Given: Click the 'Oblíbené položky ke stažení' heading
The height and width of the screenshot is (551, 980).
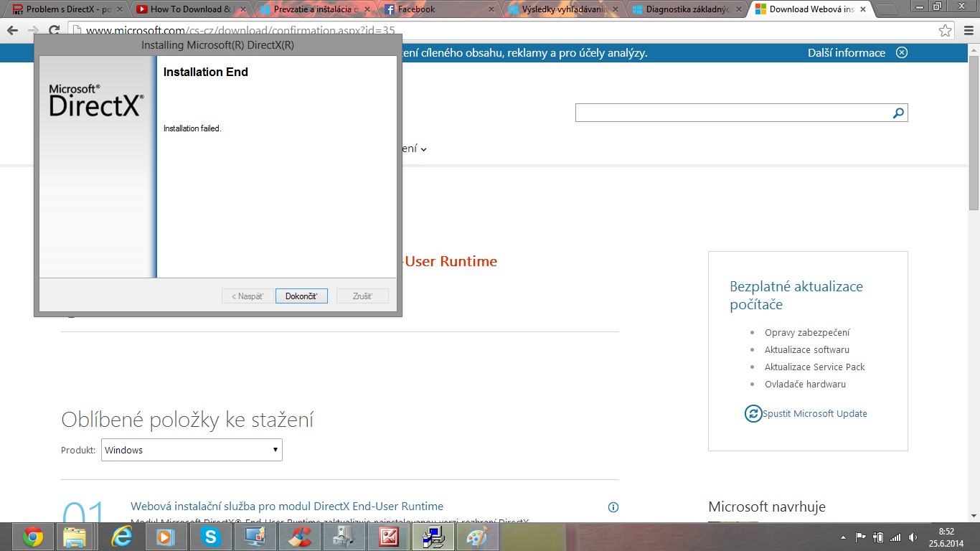Looking at the screenshot, I should tap(187, 420).
